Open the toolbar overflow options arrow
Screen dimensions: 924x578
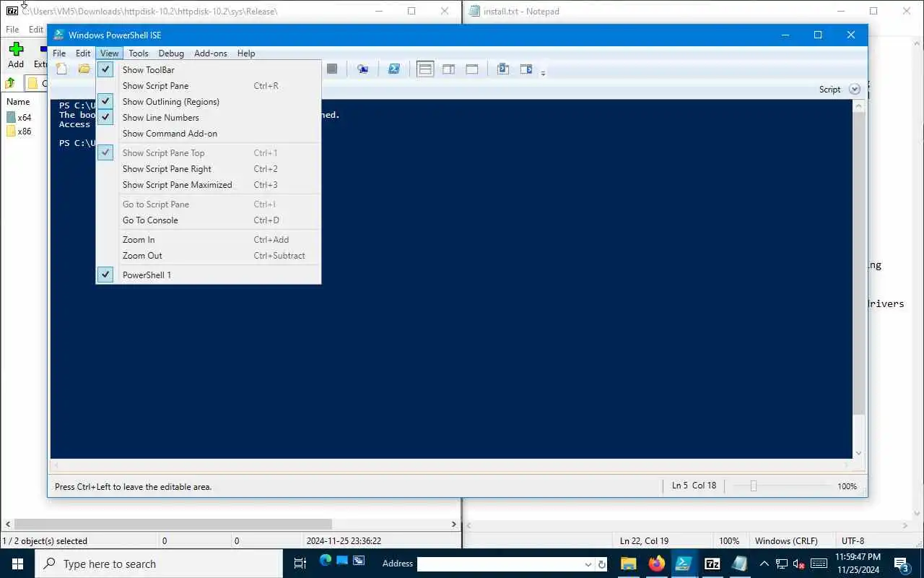tap(543, 72)
